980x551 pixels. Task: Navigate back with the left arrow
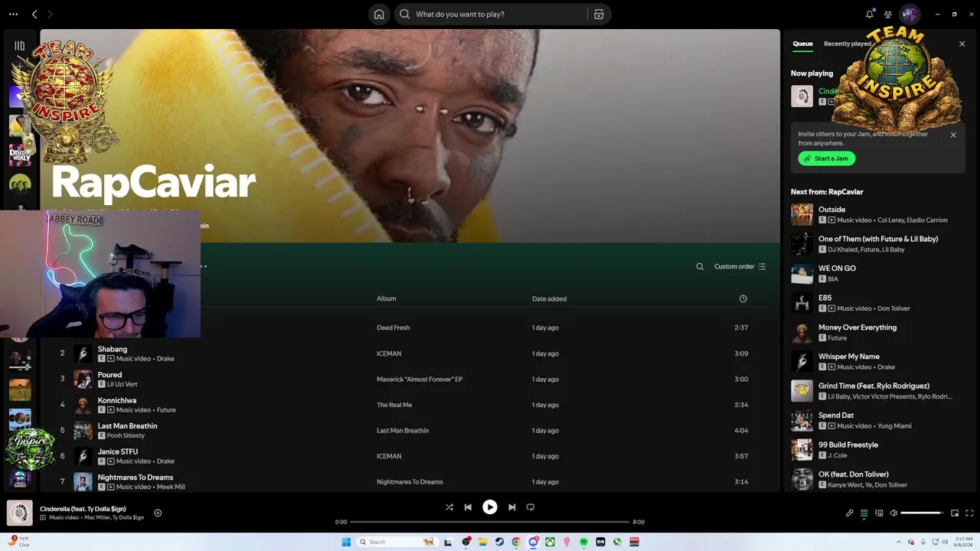(34, 14)
